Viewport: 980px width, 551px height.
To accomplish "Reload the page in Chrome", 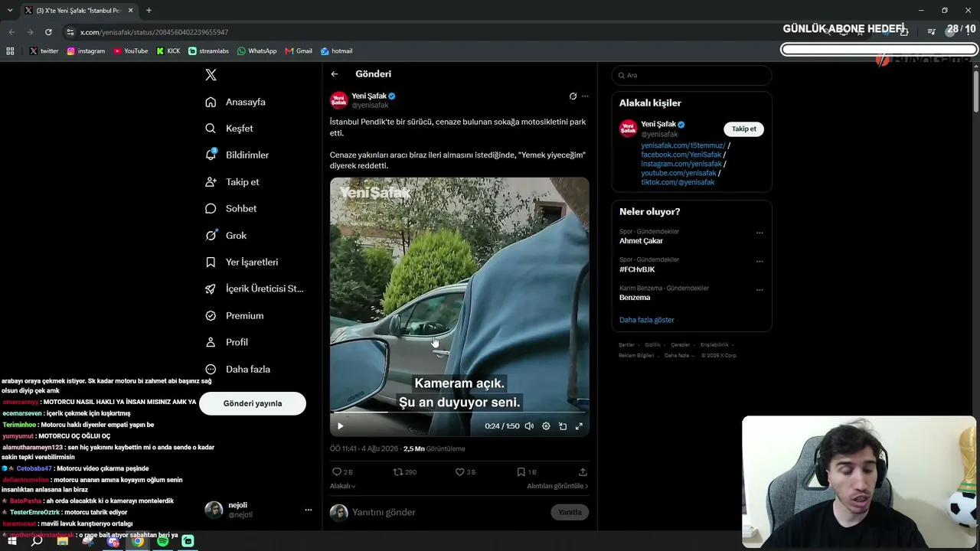I will click(48, 32).
